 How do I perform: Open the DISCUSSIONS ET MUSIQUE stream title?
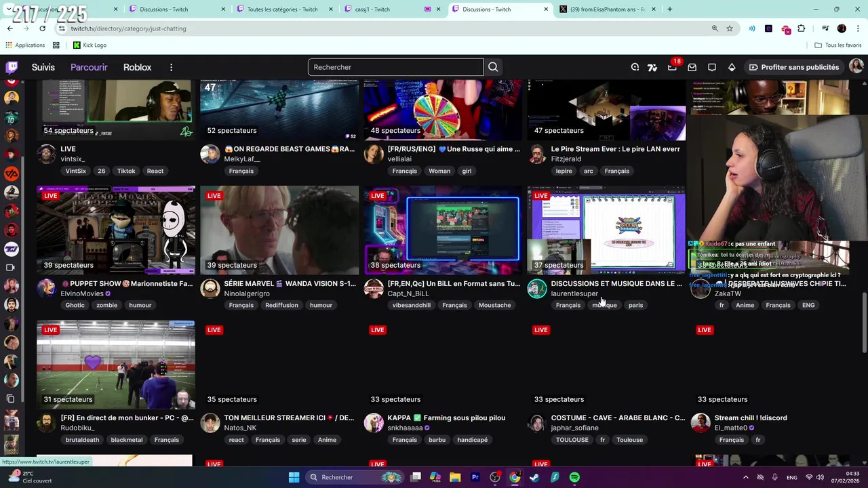[616, 283]
